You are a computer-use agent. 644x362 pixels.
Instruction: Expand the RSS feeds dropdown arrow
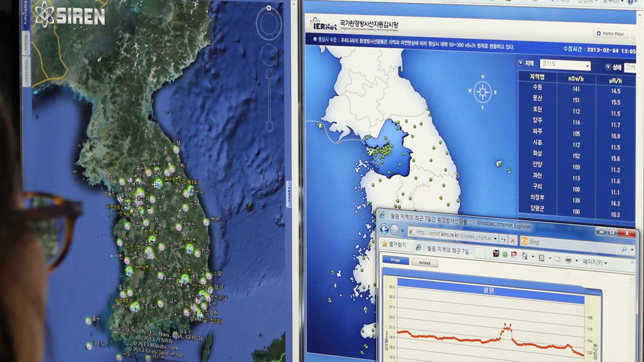click(549, 258)
